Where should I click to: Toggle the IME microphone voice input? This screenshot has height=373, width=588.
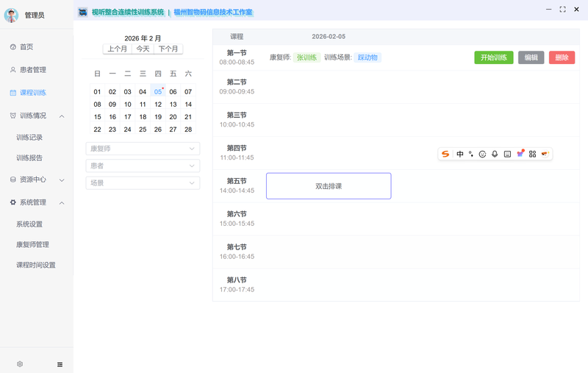495,154
